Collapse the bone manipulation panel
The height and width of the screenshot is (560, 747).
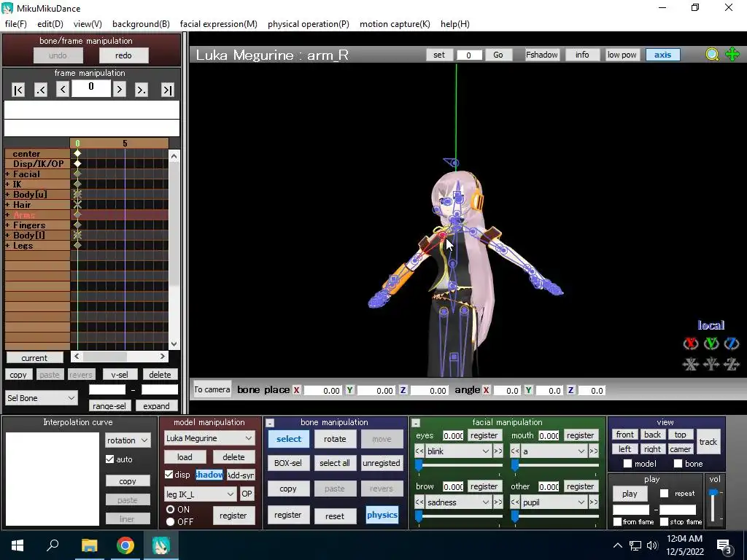pos(270,423)
